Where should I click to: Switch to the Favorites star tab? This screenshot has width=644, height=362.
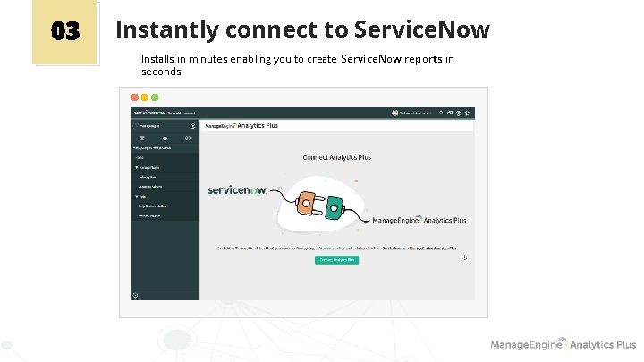[165, 139]
